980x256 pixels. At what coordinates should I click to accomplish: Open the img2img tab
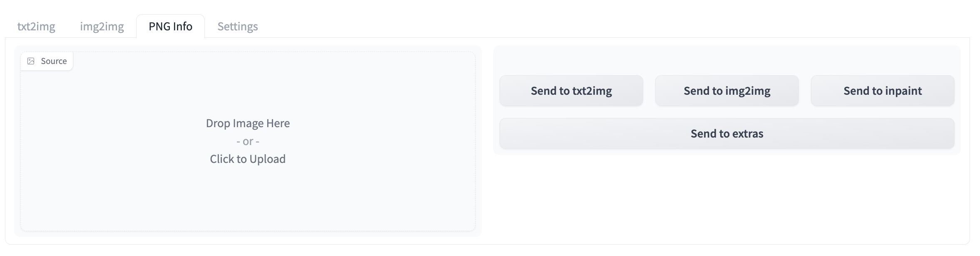[x=102, y=27]
